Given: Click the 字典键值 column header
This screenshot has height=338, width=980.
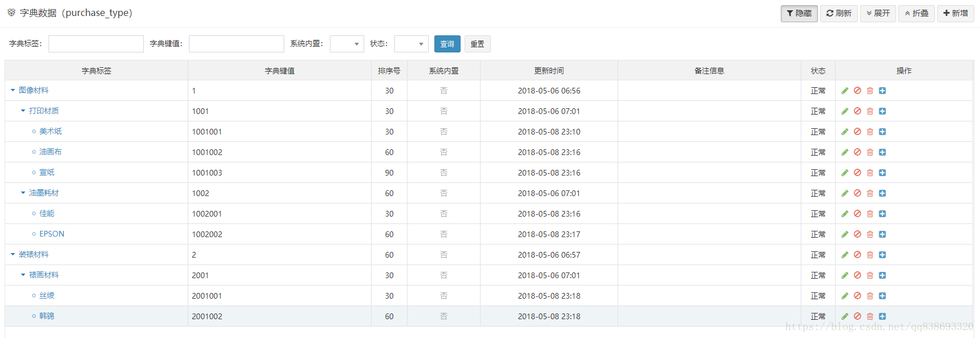Looking at the screenshot, I should (x=280, y=71).
